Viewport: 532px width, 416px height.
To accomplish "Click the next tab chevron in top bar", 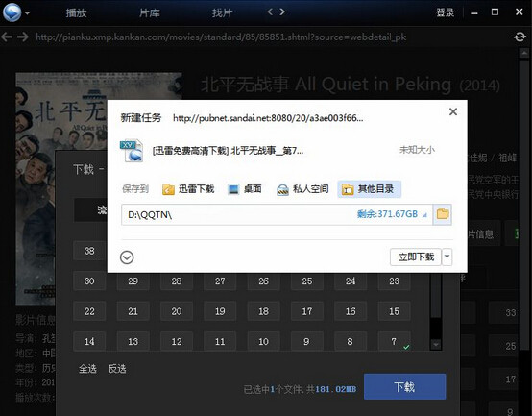I will point(282,12).
